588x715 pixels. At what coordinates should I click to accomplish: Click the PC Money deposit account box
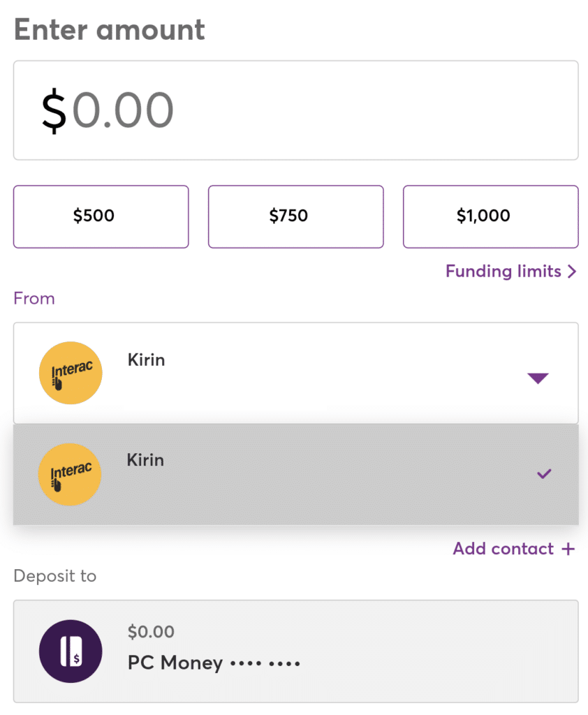295,651
